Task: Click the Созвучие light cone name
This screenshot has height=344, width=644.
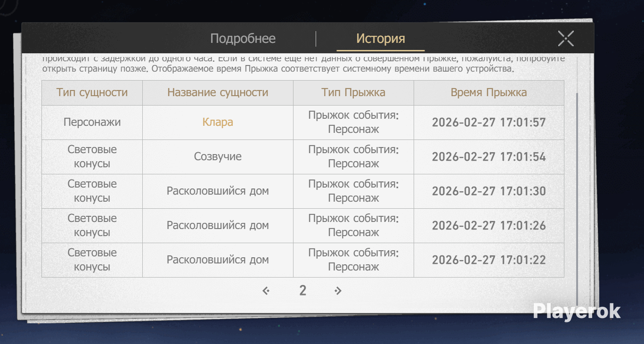Action: (218, 156)
